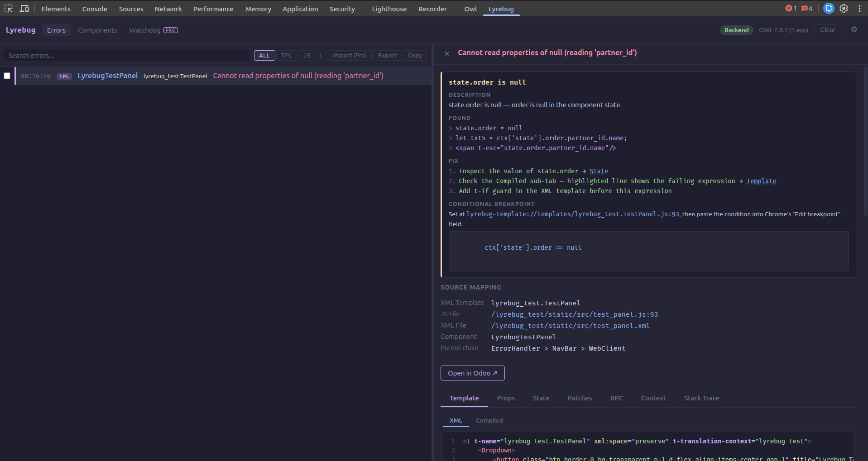Close the error detail panel
868x461 pixels.
tap(447, 53)
